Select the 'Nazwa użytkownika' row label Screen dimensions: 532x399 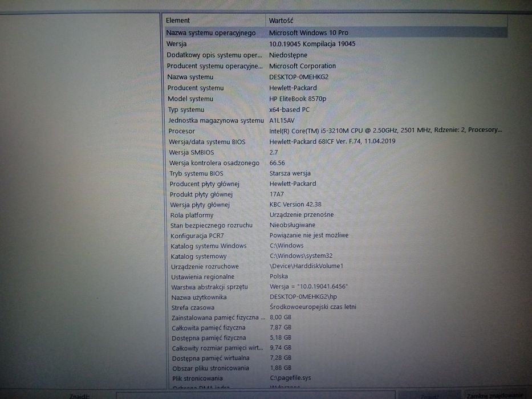click(199, 297)
